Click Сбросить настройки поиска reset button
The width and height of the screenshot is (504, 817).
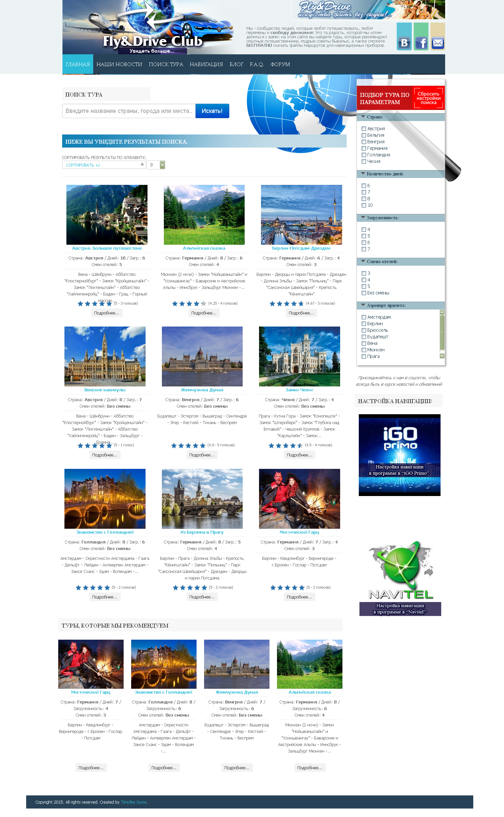428,98
